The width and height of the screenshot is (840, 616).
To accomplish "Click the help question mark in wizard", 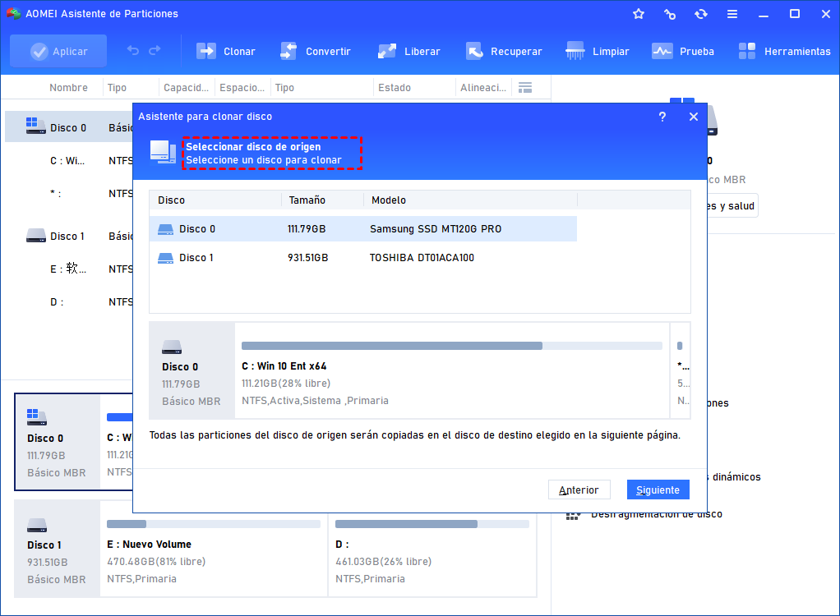I will point(662,117).
